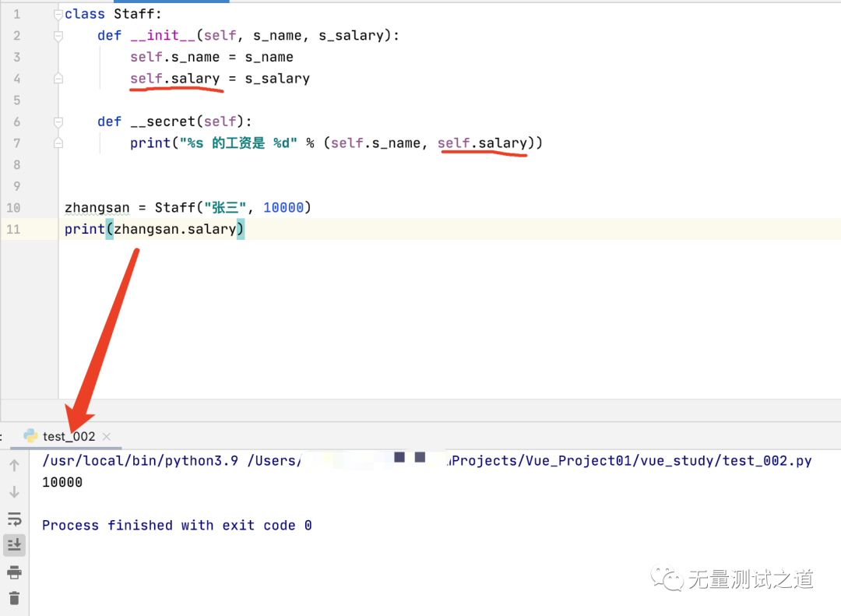841x616 pixels.
Task: Click line number 5 in gutter
Action: [16, 100]
